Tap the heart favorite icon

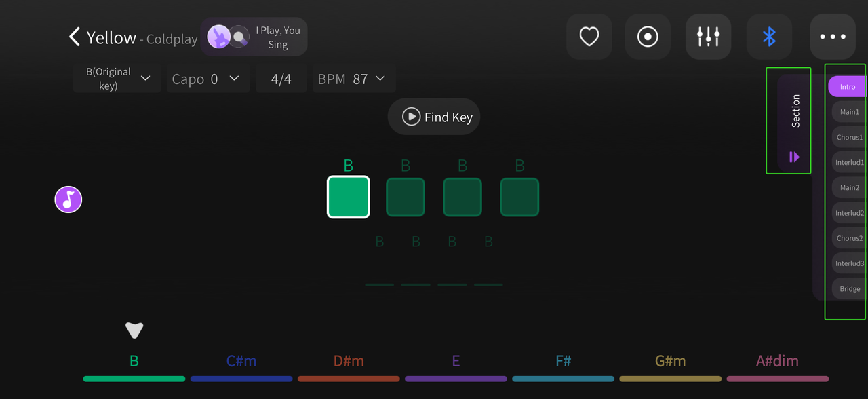click(589, 37)
